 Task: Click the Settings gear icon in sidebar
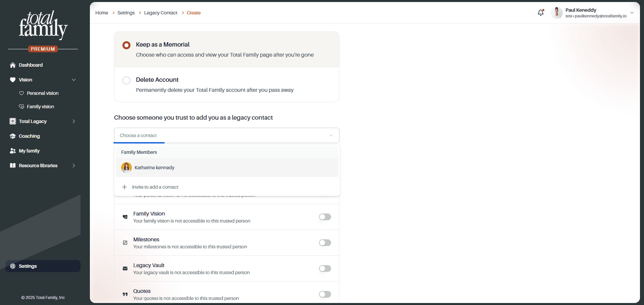pyautogui.click(x=13, y=266)
